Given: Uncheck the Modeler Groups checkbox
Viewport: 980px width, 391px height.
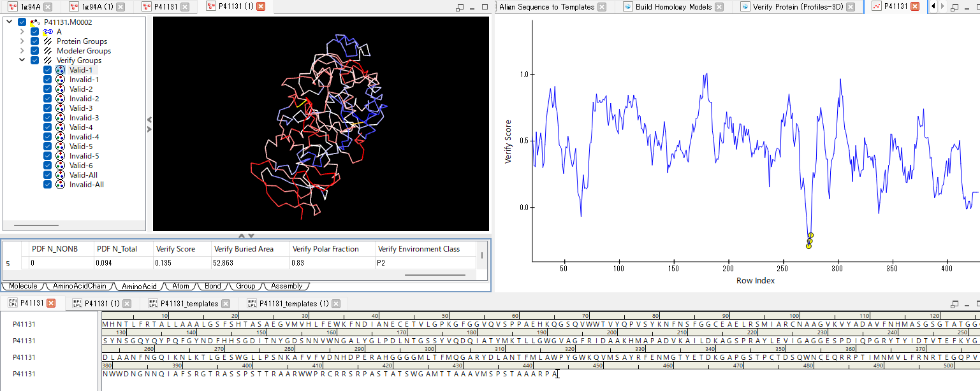Looking at the screenshot, I should pos(35,51).
